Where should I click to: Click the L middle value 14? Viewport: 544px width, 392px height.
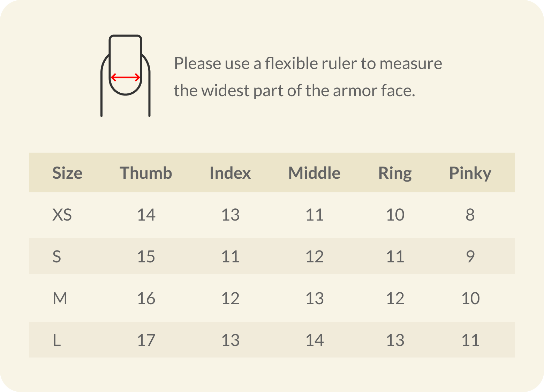pos(315,340)
